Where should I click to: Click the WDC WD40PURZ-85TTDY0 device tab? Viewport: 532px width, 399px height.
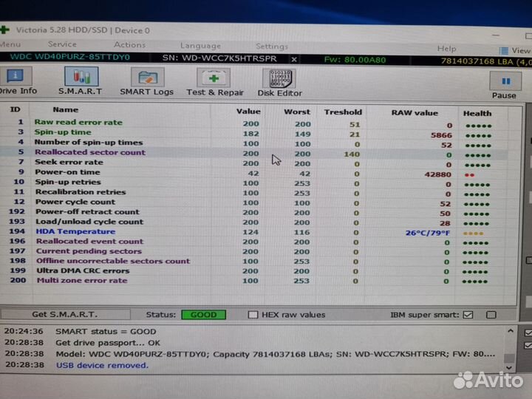click(70, 57)
